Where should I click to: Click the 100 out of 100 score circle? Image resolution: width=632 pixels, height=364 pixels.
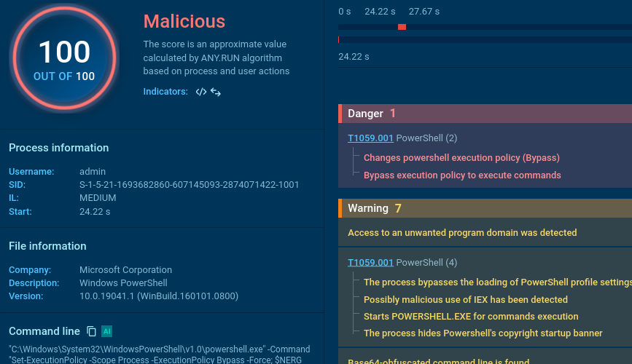(64, 58)
